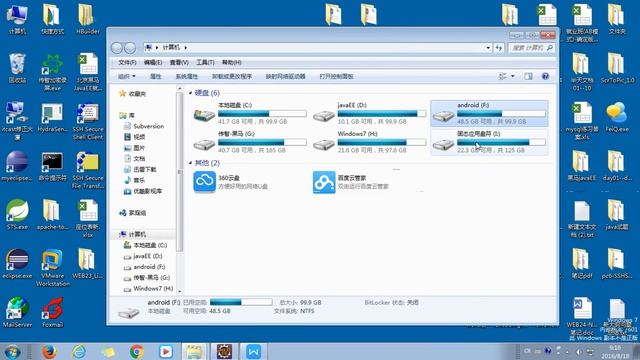
Task: Open the Baidu cloud manager icon
Action: (324, 182)
